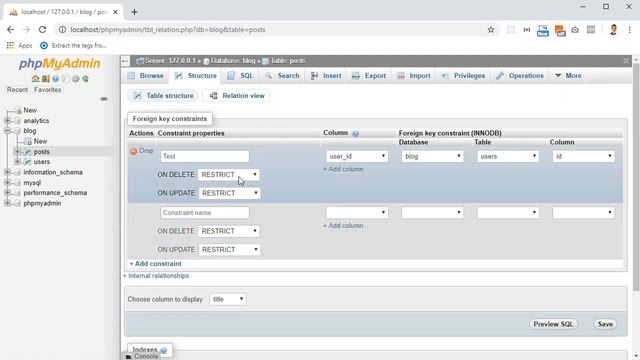The width and height of the screenshot is (640, 360).
Task: Click '+ Add column' under user_id
Action: pyautogui.click(x=343, y=169)
